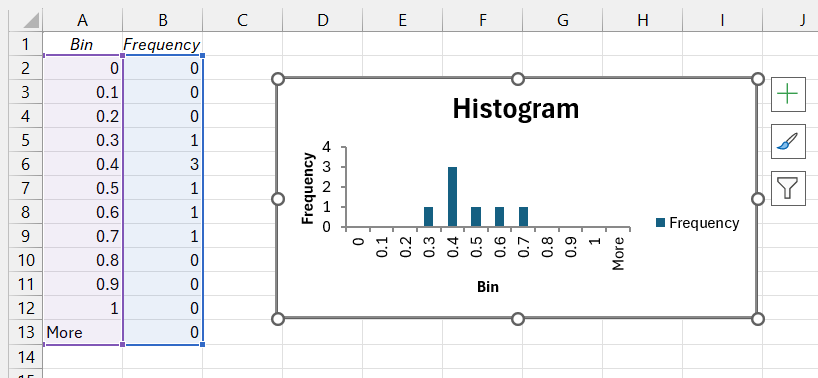Select the Histogram chart title
The image size is (818, 378).
(515, 108)
